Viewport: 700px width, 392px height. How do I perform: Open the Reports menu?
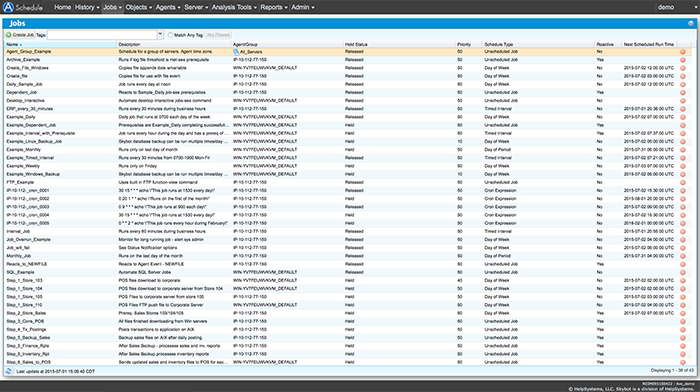coord(274,7)
